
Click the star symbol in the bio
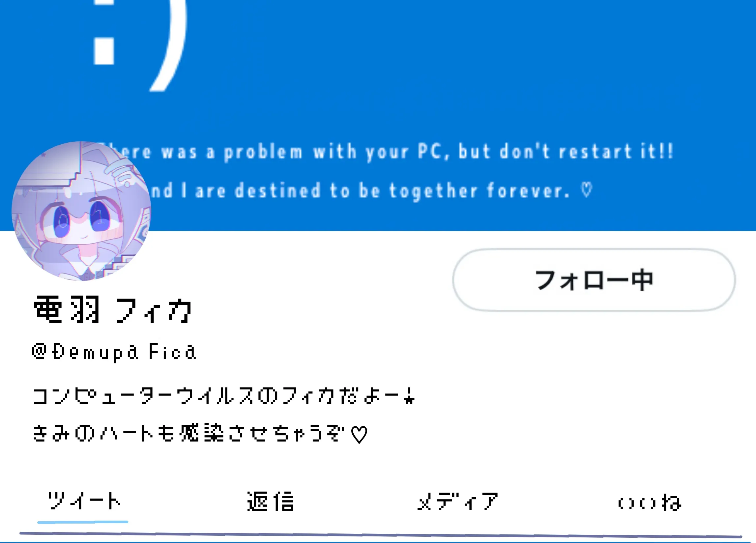[409, 397]
